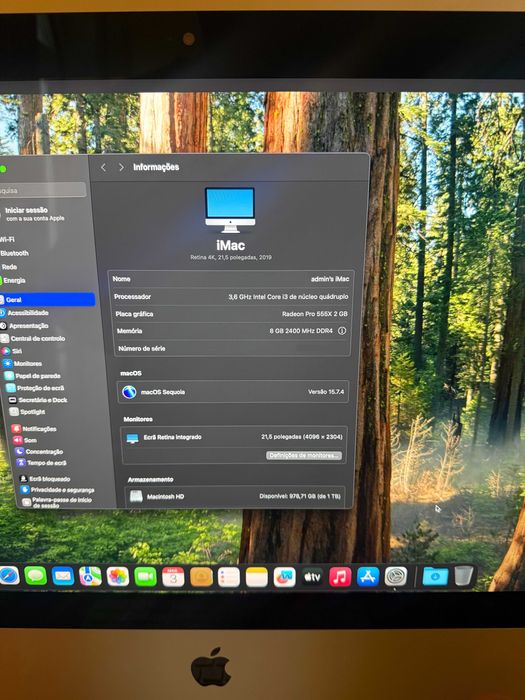Open Reminders from the Dock

[x=229, y=577]
